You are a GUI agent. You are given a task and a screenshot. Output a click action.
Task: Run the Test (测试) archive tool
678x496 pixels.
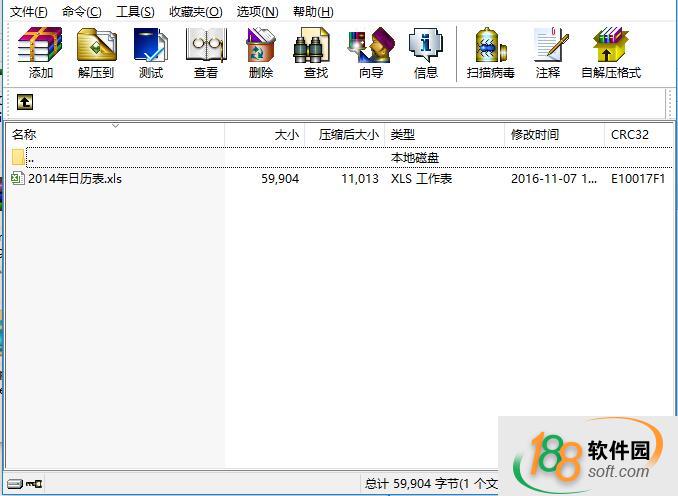tap(151, 52)
